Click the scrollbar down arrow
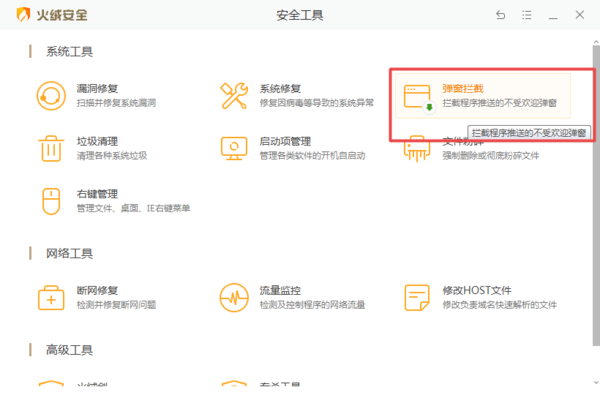 [x=596, y=382]
